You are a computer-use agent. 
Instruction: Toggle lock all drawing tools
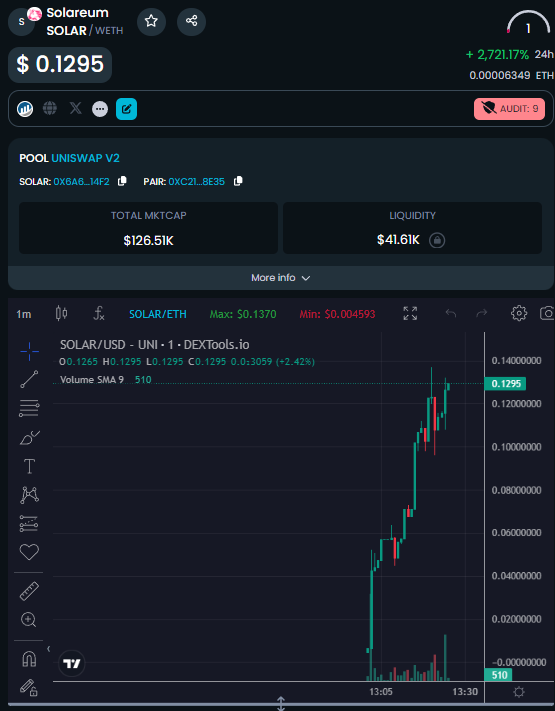[29, 687]
